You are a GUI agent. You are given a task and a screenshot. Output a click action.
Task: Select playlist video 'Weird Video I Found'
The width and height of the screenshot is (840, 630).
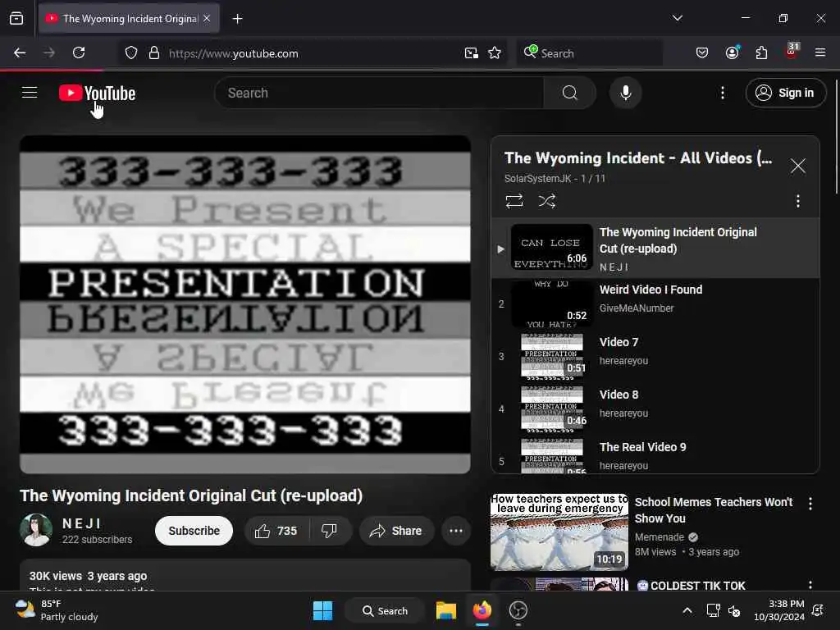click(x=655, y=304)
